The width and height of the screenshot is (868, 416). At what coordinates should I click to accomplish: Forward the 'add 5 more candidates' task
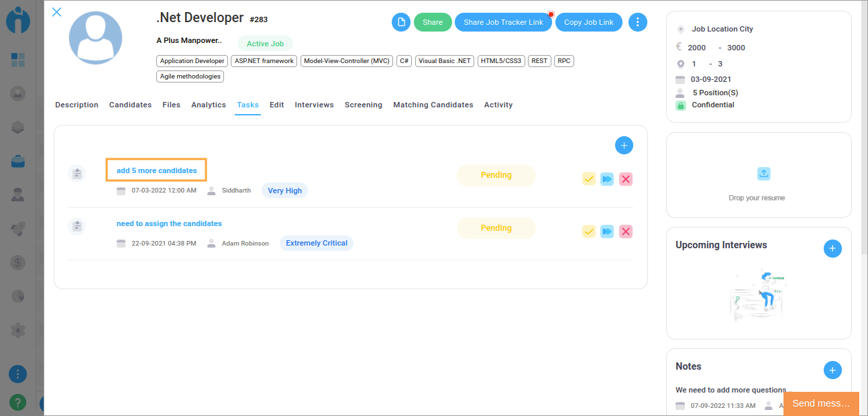(607, 179)
